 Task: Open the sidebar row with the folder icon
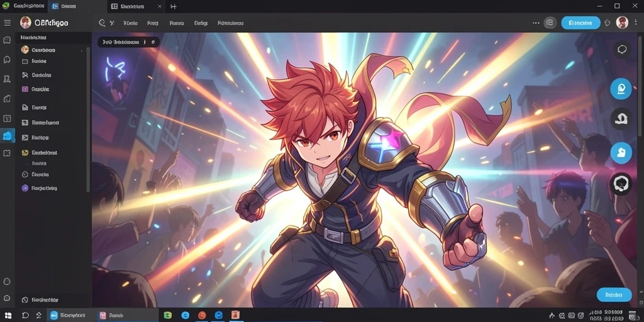(x=52, y=61)
